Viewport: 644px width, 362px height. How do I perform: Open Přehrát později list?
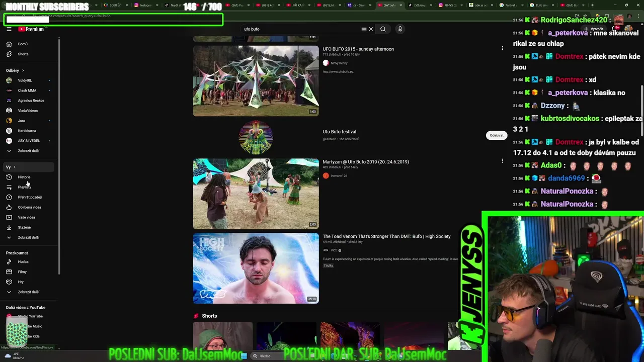[x=30, y=197]
